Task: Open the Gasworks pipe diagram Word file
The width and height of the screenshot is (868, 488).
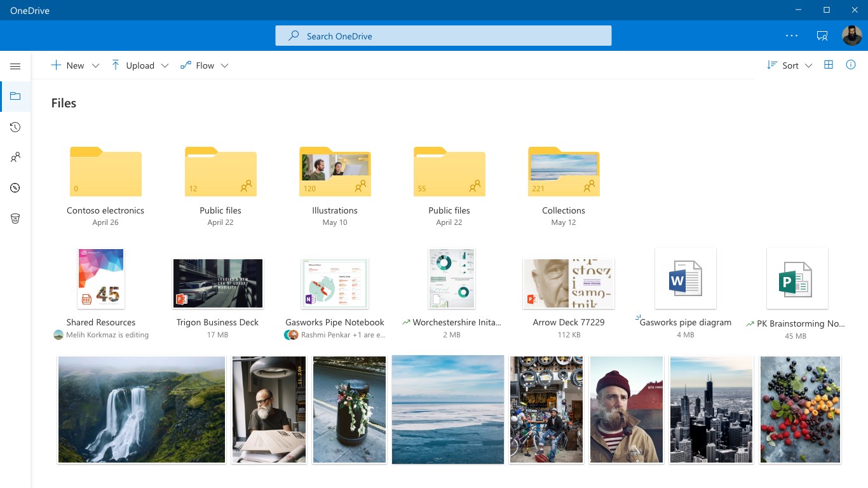Action: (x=685, y=293)
